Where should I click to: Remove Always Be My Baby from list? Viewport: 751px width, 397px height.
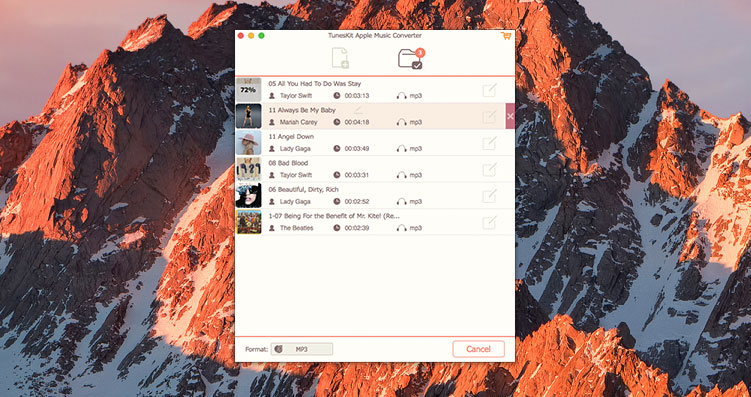pyautogui.click(x=510, y=116)
